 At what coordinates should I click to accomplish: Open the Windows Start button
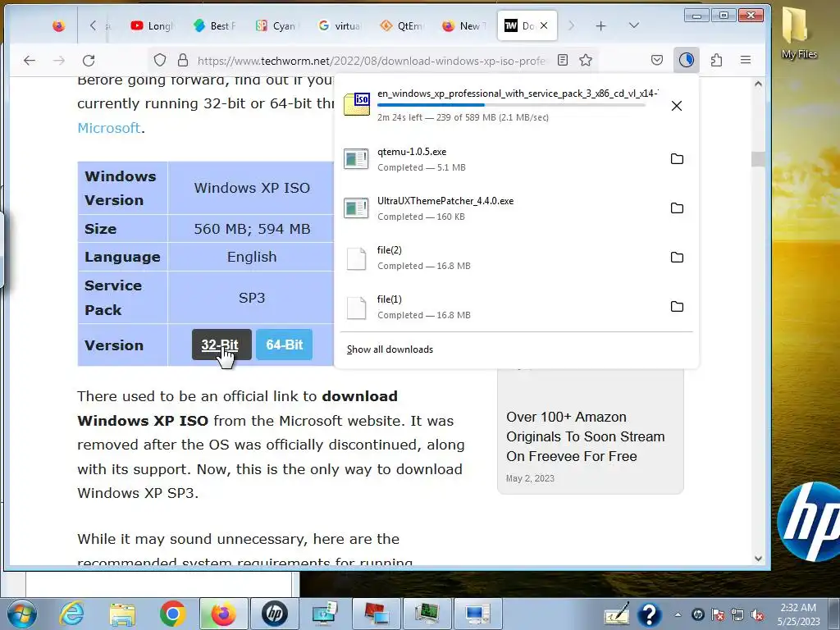21,614
